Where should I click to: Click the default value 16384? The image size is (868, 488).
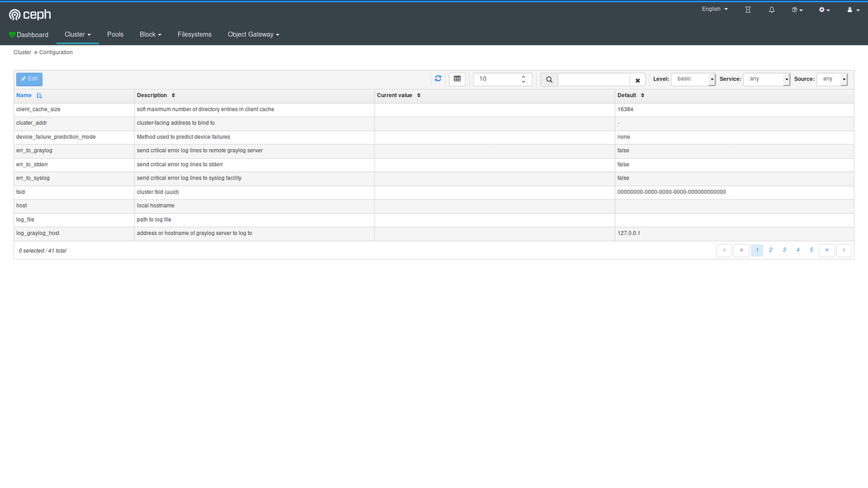625,109
